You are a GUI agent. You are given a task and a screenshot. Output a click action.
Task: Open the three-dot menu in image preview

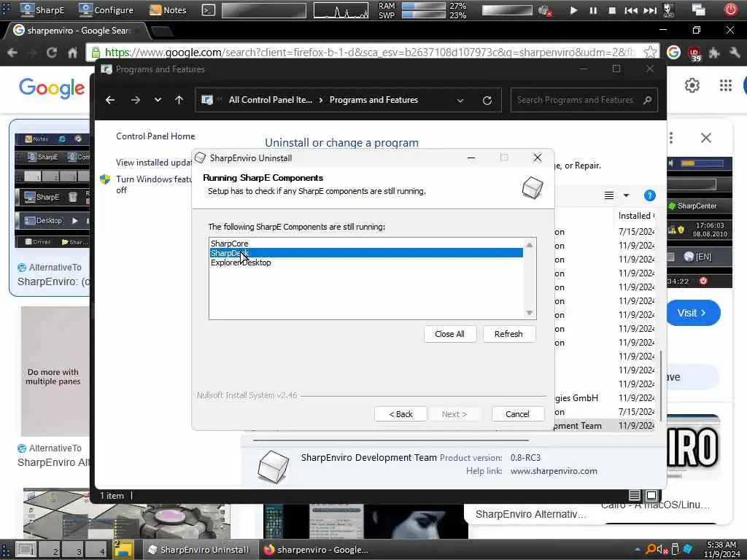pos(671,138)
